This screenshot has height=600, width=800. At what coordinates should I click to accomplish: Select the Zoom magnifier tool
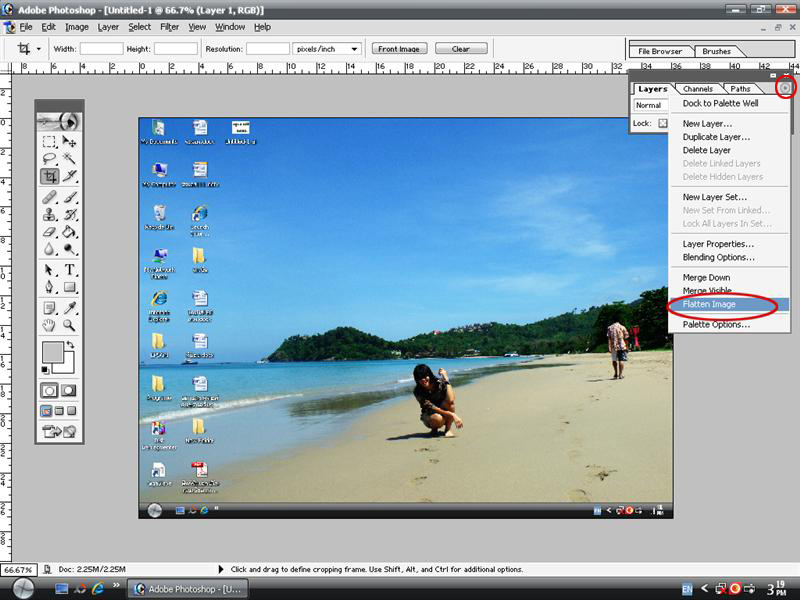point(70,325)
